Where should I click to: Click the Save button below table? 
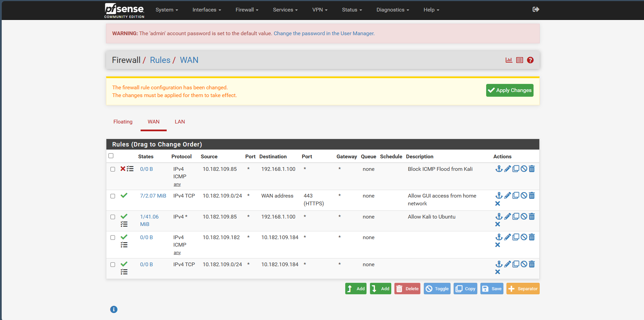tap(492, 289)
